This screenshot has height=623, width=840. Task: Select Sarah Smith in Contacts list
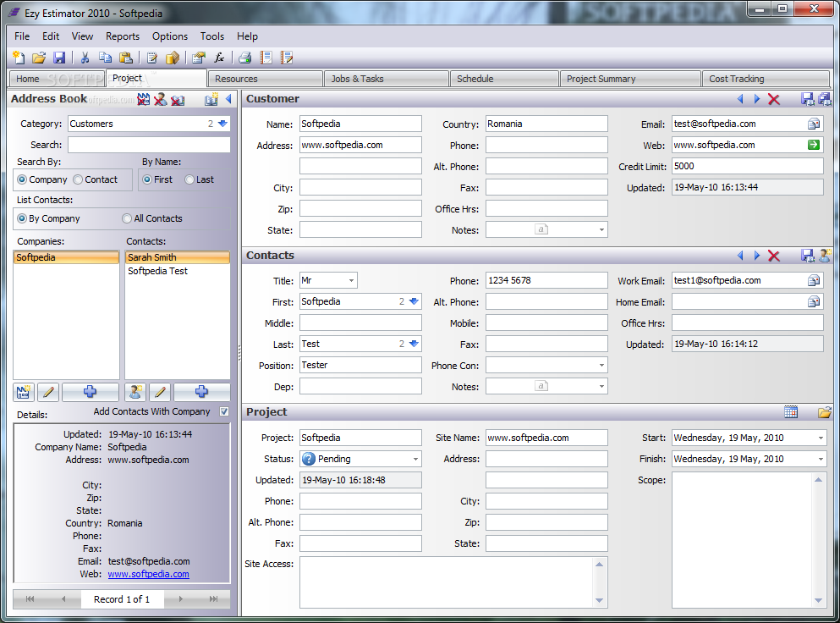tap(178, 257)
